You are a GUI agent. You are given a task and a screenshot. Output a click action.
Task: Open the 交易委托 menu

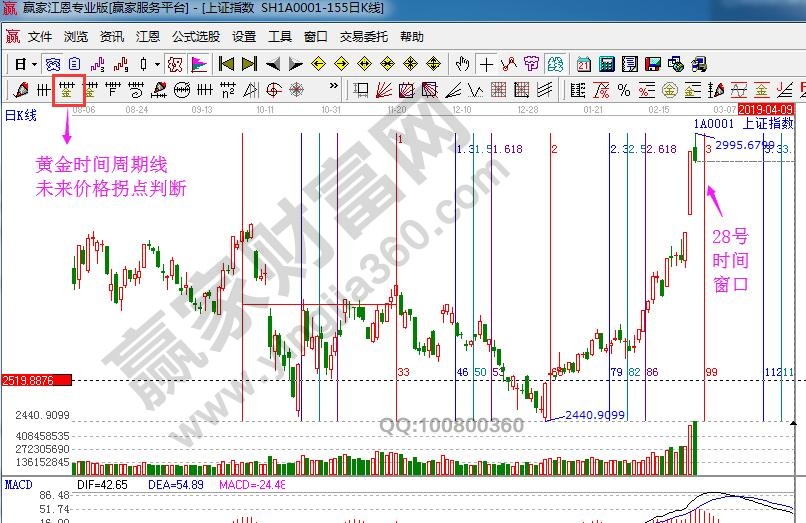(364, 36)
